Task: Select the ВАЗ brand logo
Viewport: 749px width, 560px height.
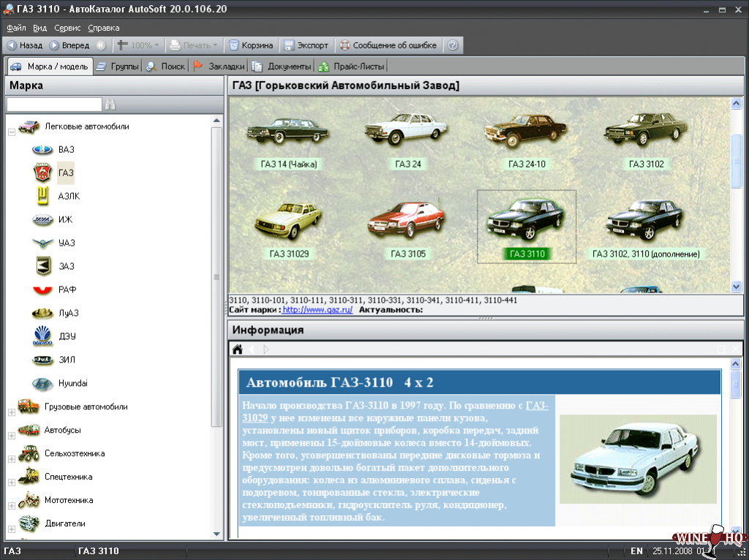Action: [x=42, y=150]
